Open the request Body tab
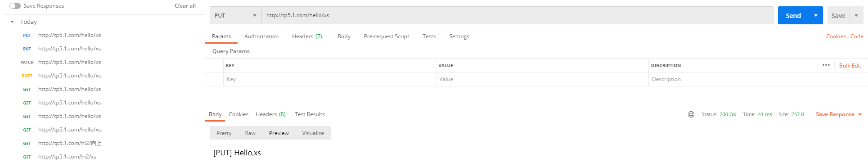 click(344, 36)
